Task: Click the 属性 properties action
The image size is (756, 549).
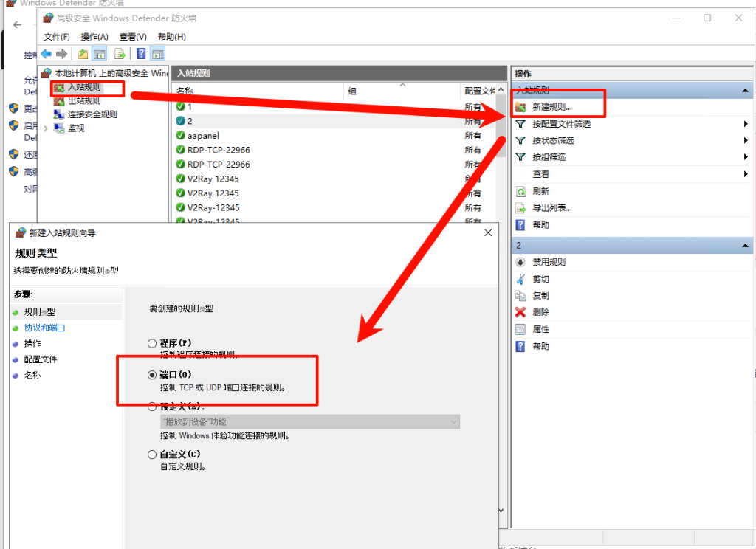Action: [543, 328]
